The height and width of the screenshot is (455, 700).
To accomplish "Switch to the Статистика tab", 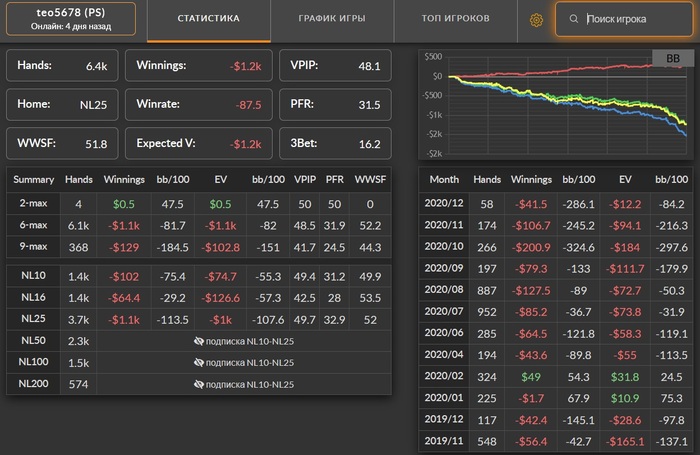I will coord(208,20).
